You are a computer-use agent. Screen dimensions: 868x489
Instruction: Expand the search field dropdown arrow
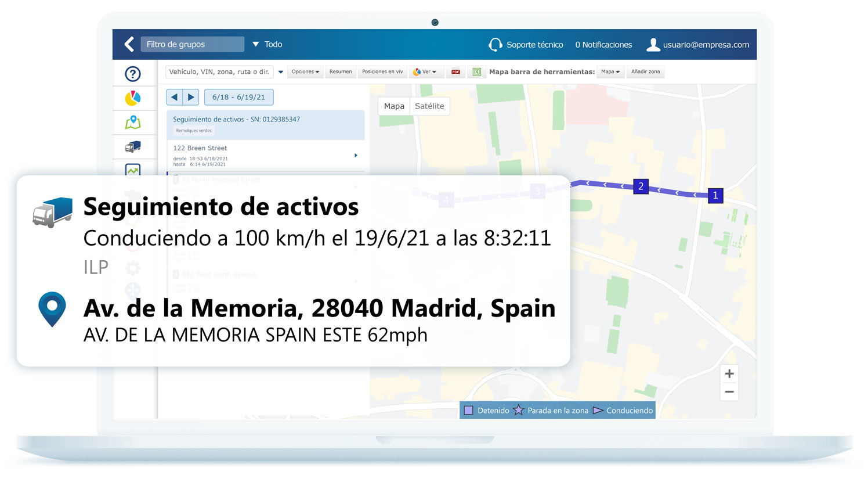point(281,72)
